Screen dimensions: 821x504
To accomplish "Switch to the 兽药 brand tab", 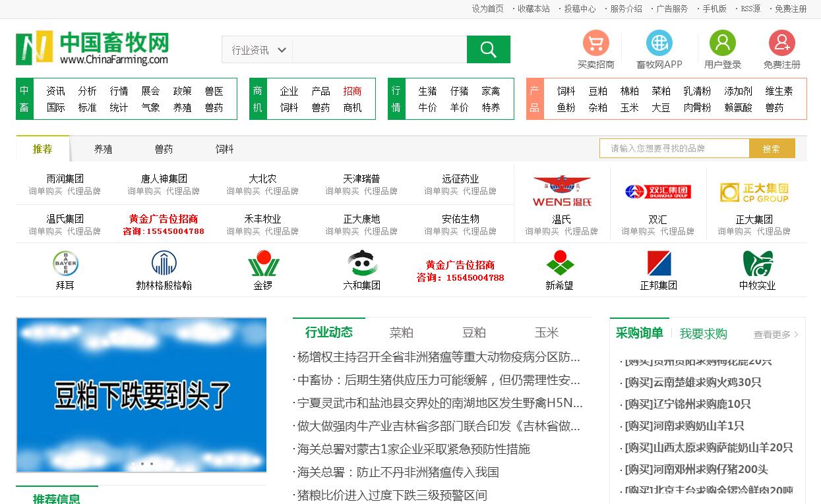I will click(164, 150).
